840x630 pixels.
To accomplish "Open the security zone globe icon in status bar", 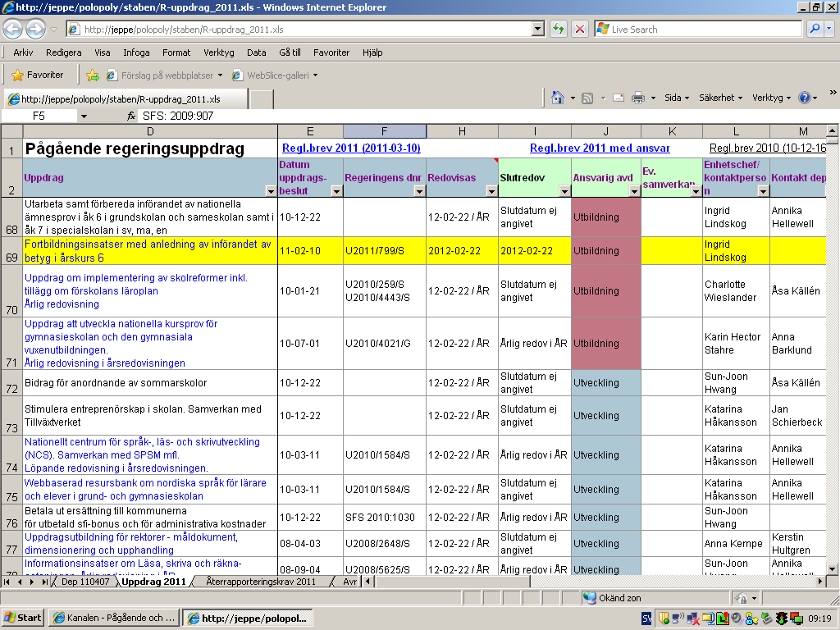I will pyautogui.click(x=589, y=598).
